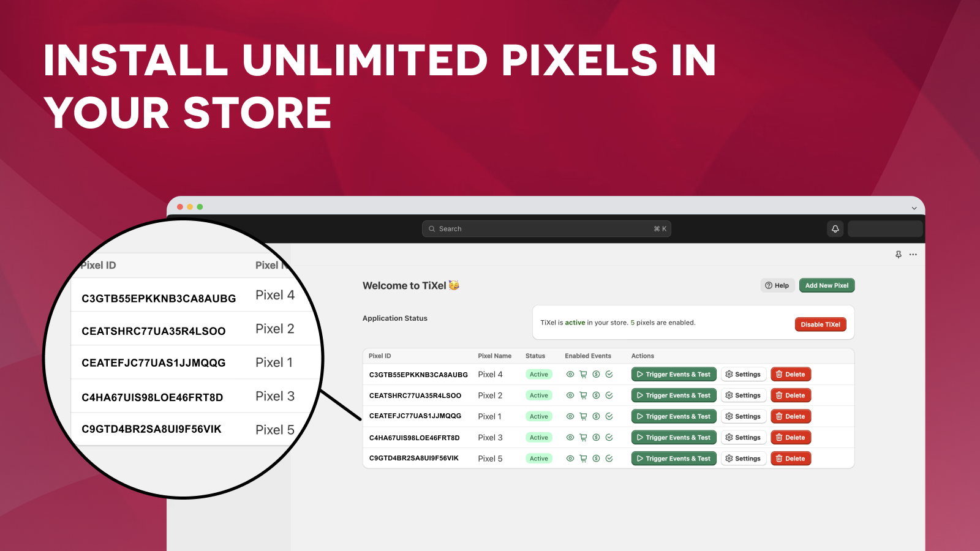Image resolution: width=980 pixels, height=551 pixels.
Task: Click the eye icon in Pixel 2 row
Action: (x=570, y=395)
